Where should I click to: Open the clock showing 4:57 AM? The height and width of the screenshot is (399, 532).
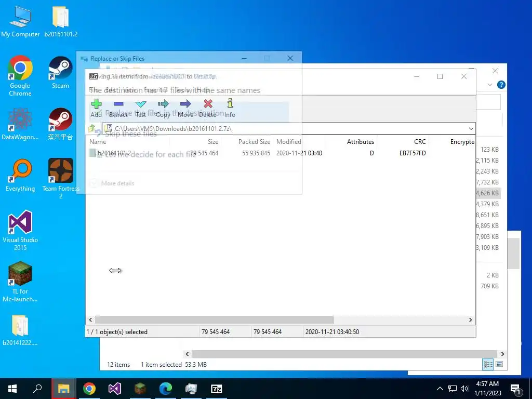[x=487, y=389]
